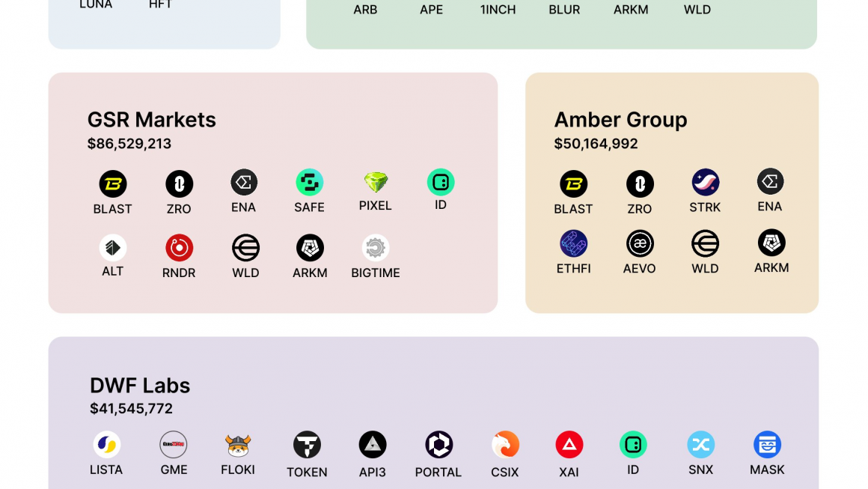Select the CSIX orange icon
Image resolution: width=868 pixels, height=489 pixels.
click(505, 444)
